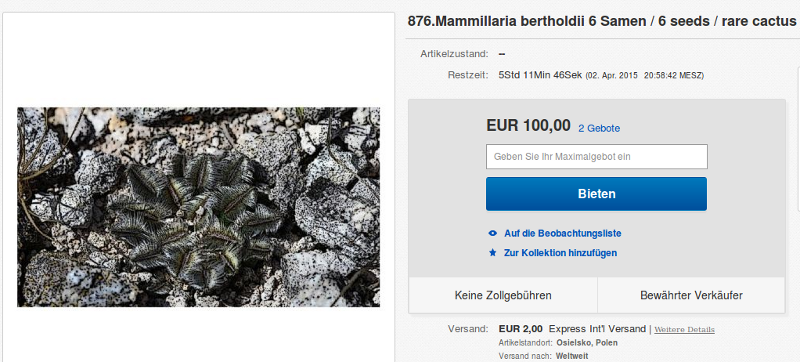Image resolution: width=800 pixels, height=362 pixels.
Task: Click the EUR 2,00 shipping cost
Action: (x=520, y=329)
